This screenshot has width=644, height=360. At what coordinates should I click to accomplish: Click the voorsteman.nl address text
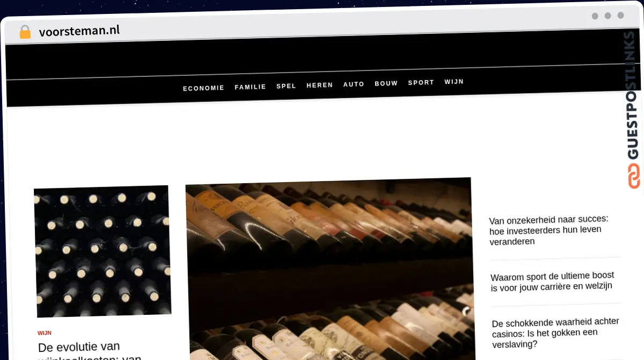point(79,31)
